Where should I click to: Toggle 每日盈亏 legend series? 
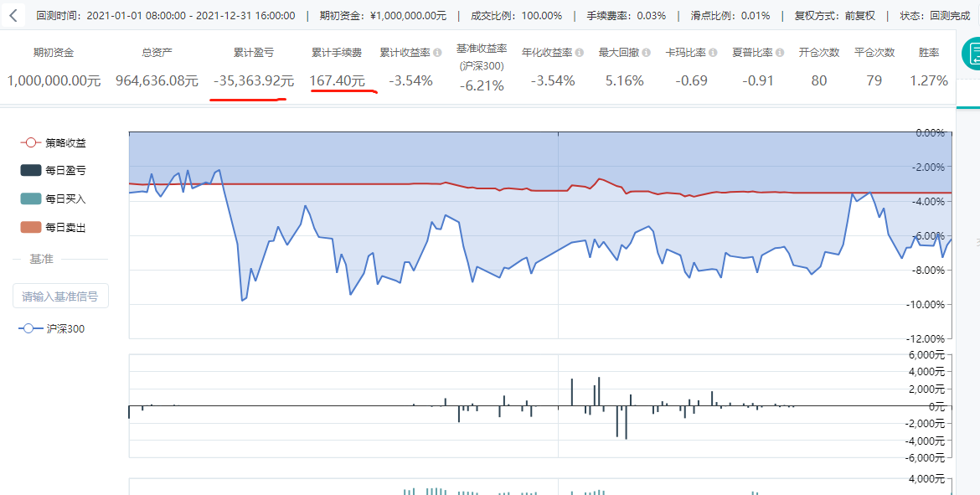(x=54, y=171)
